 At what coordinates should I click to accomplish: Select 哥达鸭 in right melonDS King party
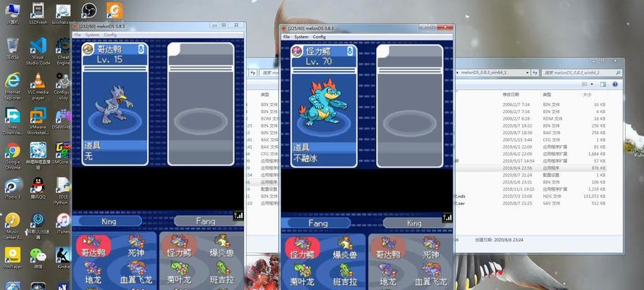388,249
